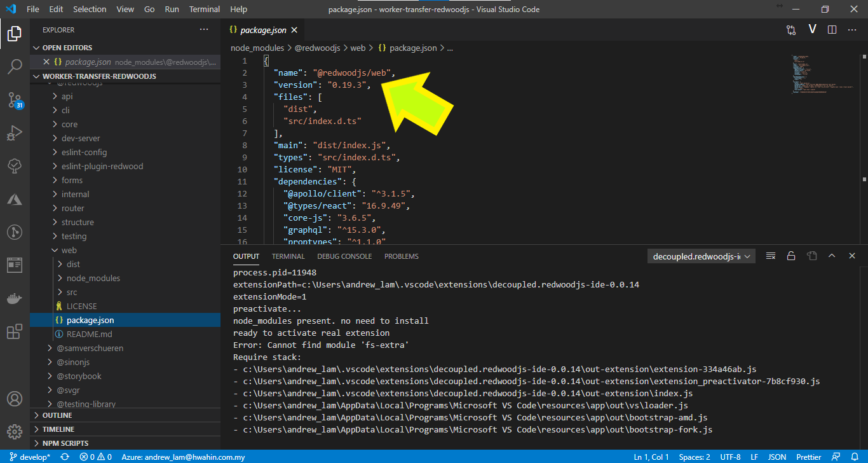This screenshot has height=463, width=868.
Task: Open the Selection menu
Action: pos(90,10)
